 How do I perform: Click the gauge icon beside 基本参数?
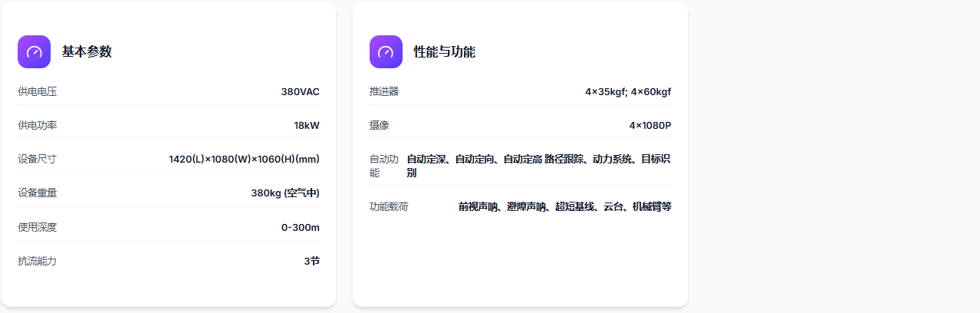[34, 52]
